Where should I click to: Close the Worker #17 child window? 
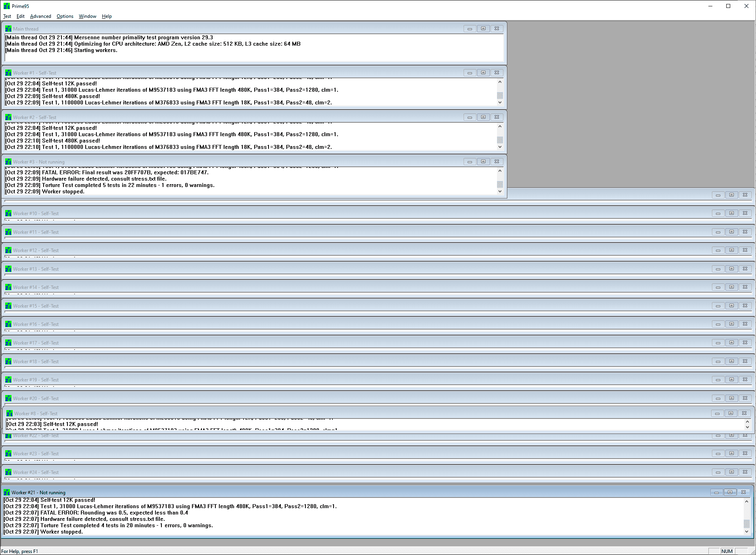[x=745, y=343]
